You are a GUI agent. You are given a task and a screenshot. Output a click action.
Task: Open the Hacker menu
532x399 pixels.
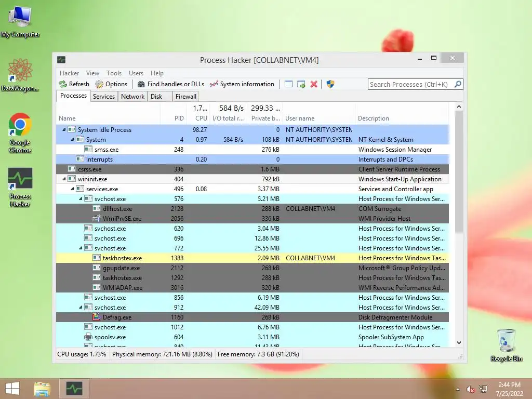(x=69, y=73)
